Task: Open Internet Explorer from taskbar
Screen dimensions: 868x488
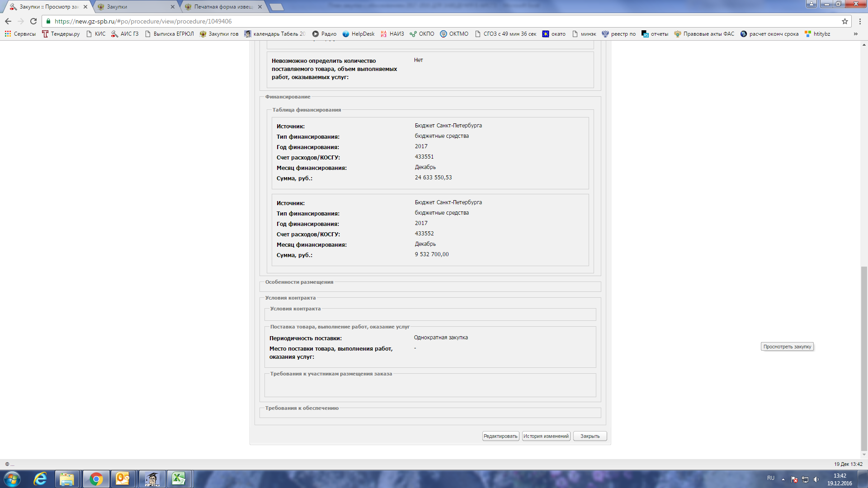Action: click(40, 479)
